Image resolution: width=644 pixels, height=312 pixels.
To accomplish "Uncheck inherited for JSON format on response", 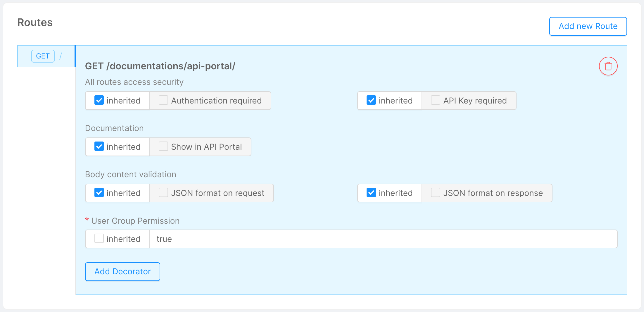I will [371, 193].
